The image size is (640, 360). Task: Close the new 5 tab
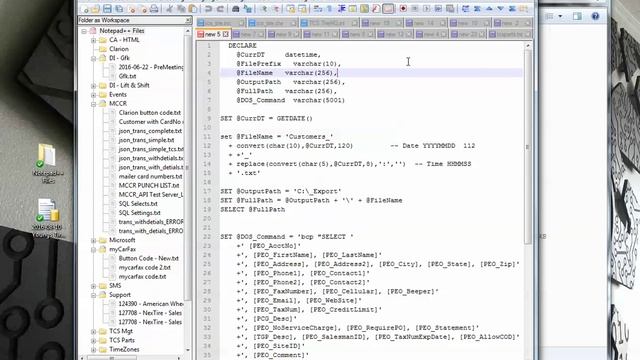(x=225, y=34)
